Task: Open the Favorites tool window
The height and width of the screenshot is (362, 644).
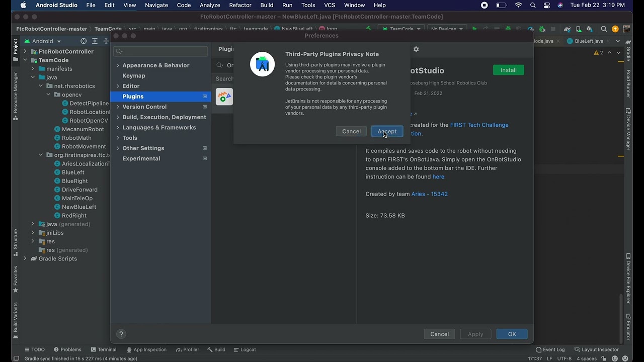Action: point(16,279)
